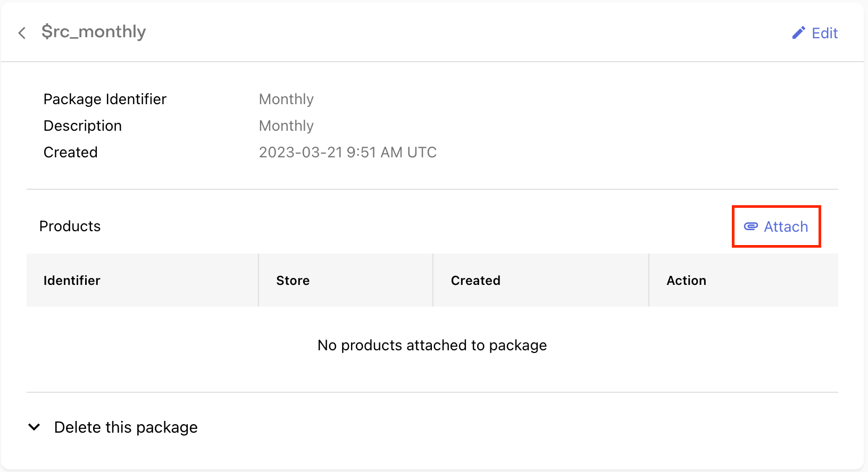Click the Description field label

pyautogui.click(x=82, y=126)
